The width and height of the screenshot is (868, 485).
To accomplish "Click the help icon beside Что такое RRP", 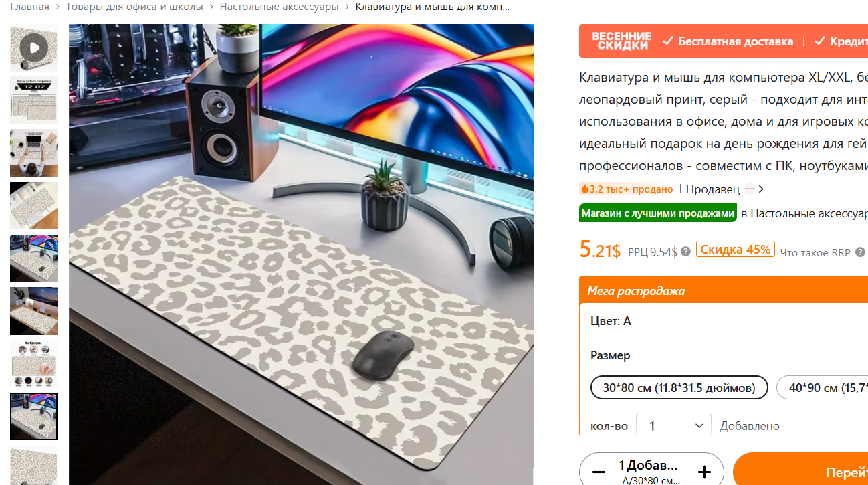I will [x=860, y=252].
